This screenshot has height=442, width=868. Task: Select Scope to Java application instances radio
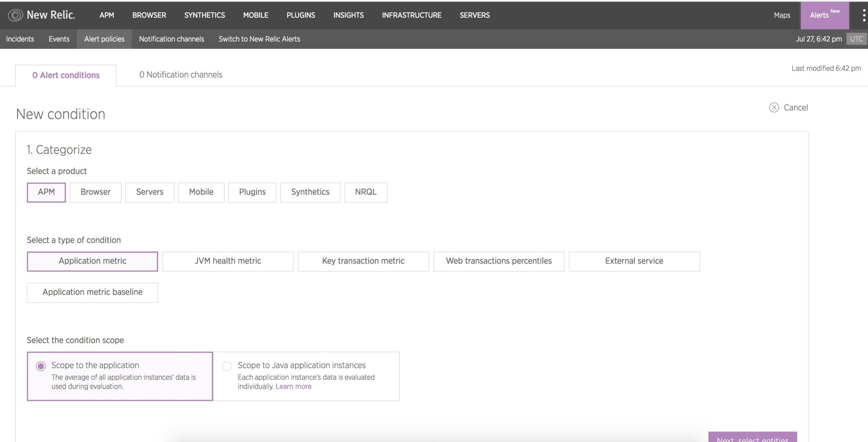point(227,366)
